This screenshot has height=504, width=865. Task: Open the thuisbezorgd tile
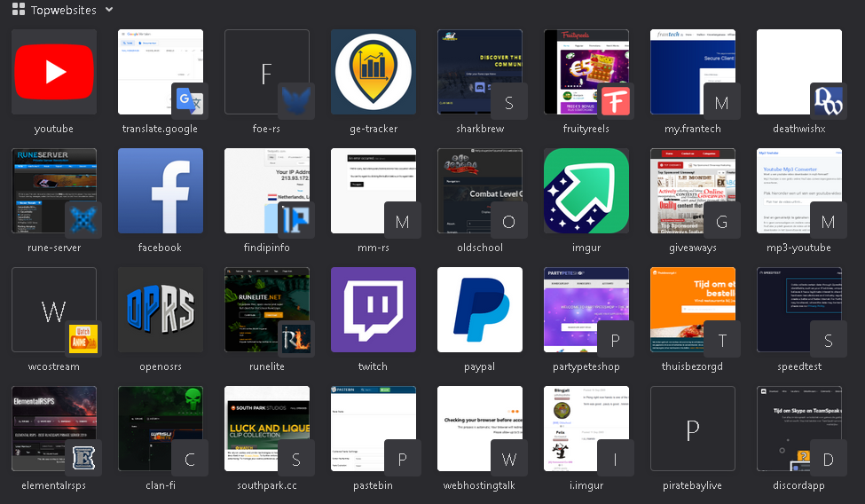coord(693,310)
